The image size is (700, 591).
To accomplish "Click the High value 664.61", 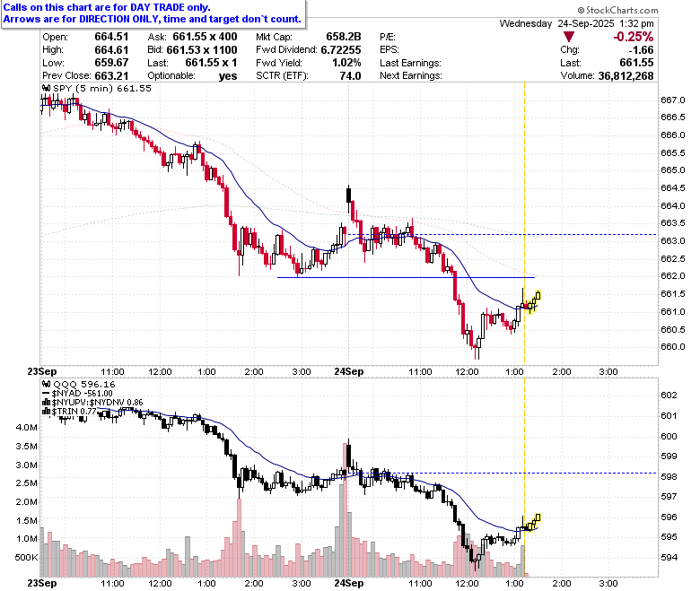I will click(111, 50).
